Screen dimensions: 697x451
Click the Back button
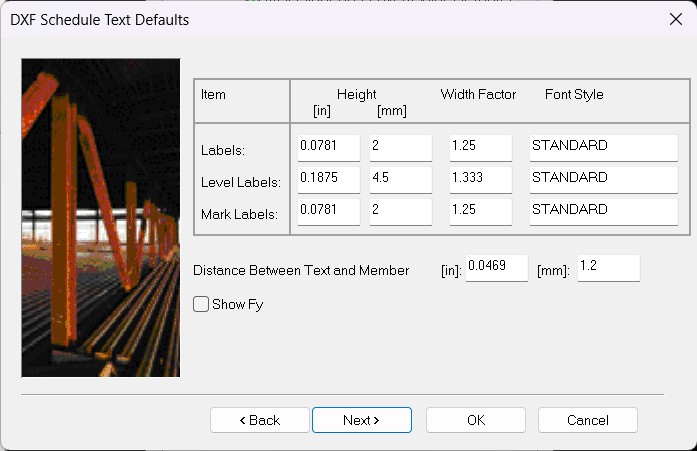click(x=259, y=420)
